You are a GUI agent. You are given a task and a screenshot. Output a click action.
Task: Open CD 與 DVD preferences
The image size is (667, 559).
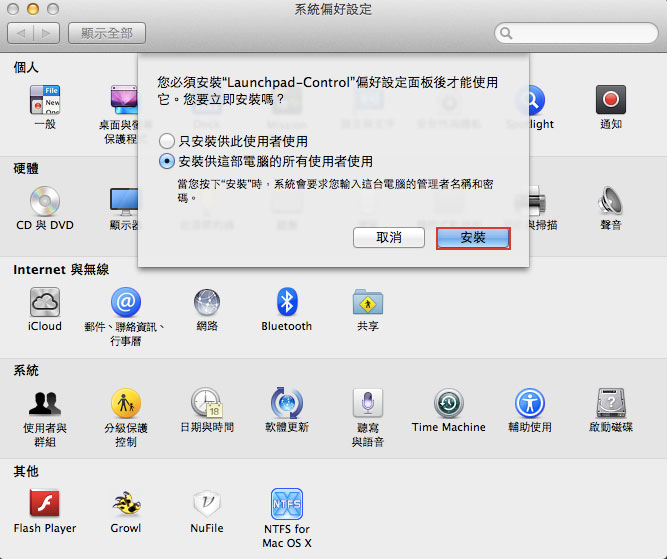[x=45, y=201]
